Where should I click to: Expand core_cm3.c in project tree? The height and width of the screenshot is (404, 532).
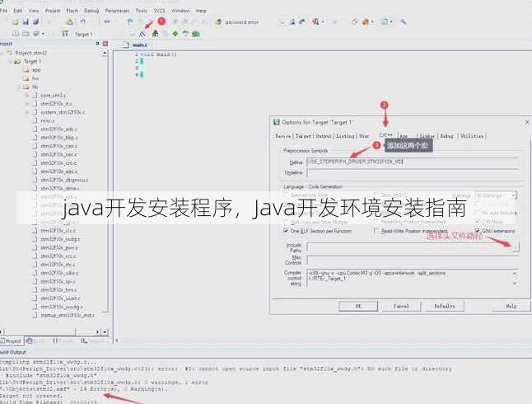27,96
